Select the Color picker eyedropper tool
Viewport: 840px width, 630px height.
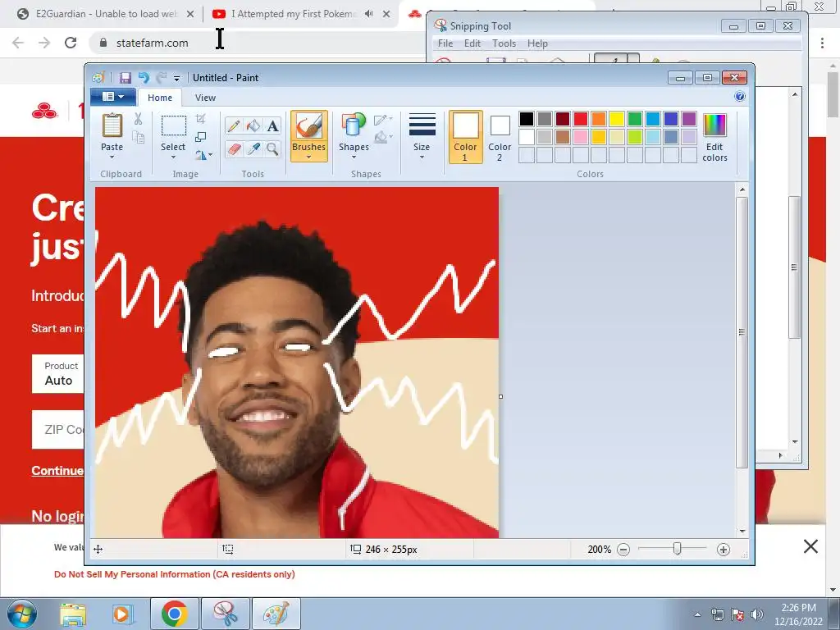click(x=253, y=149)
